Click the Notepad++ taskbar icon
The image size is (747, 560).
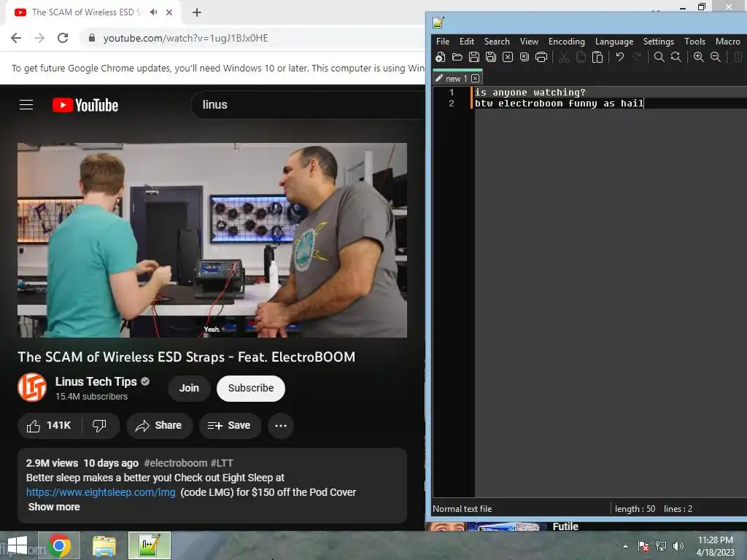tap(150, 545)
